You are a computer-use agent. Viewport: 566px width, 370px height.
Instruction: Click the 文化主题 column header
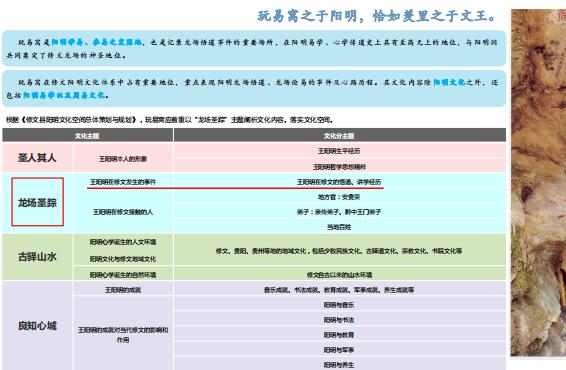tap(87, 135)
